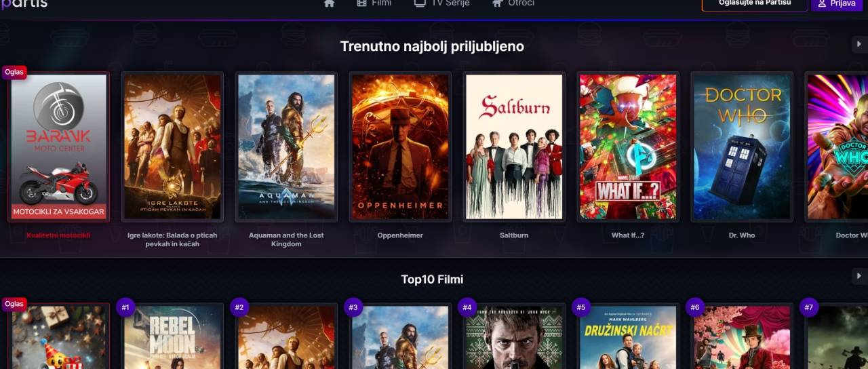Image resolution: width=868 pixels, height=369 pixels.
Task: Click the #1 rank badge on Rebel Moon
Action: [125, 307]
